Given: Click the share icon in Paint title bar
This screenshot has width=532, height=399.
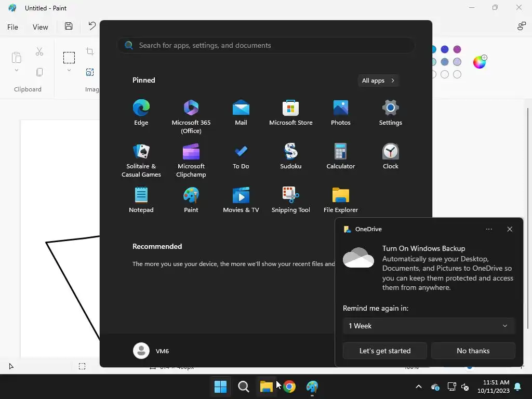Looking at the screenshot, I should (x=522, y=26).
